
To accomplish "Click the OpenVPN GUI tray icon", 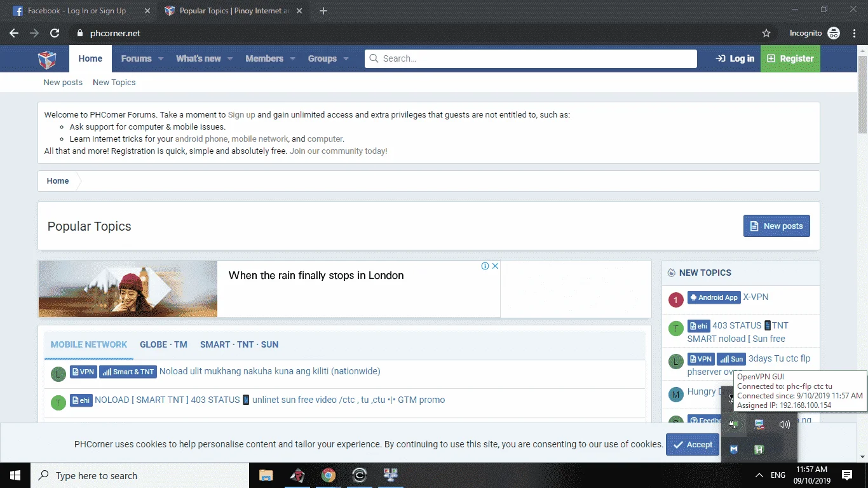I will tap(734, 424).
